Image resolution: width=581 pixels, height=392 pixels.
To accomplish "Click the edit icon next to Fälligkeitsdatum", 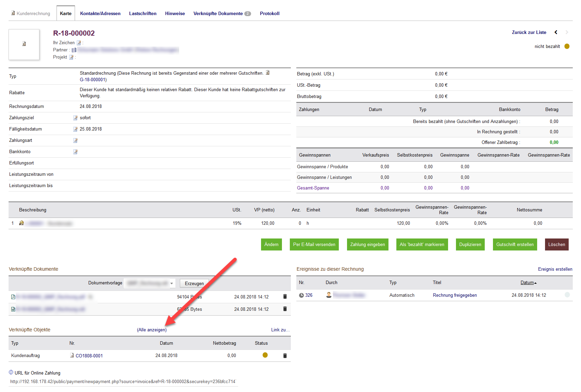I will pos(75,129).
